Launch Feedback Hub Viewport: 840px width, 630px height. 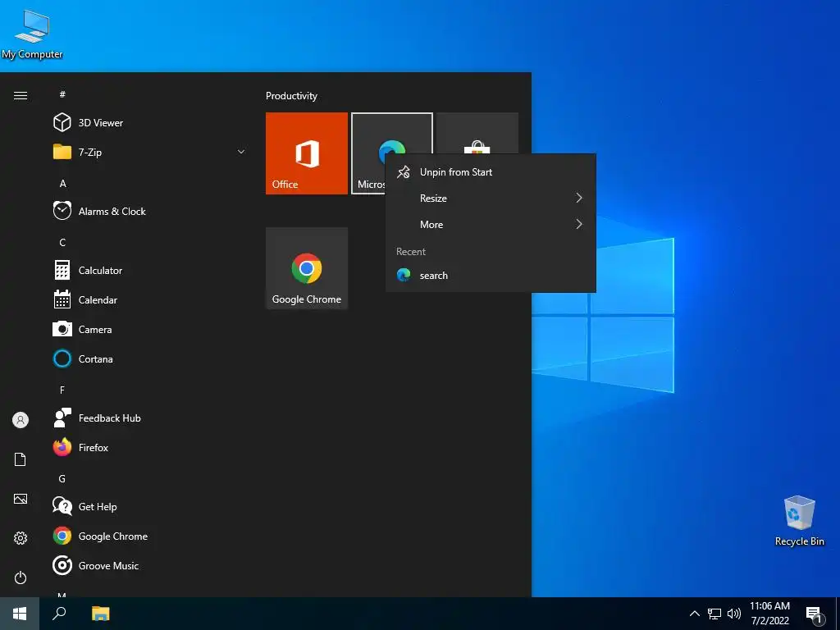click(150, 418)
